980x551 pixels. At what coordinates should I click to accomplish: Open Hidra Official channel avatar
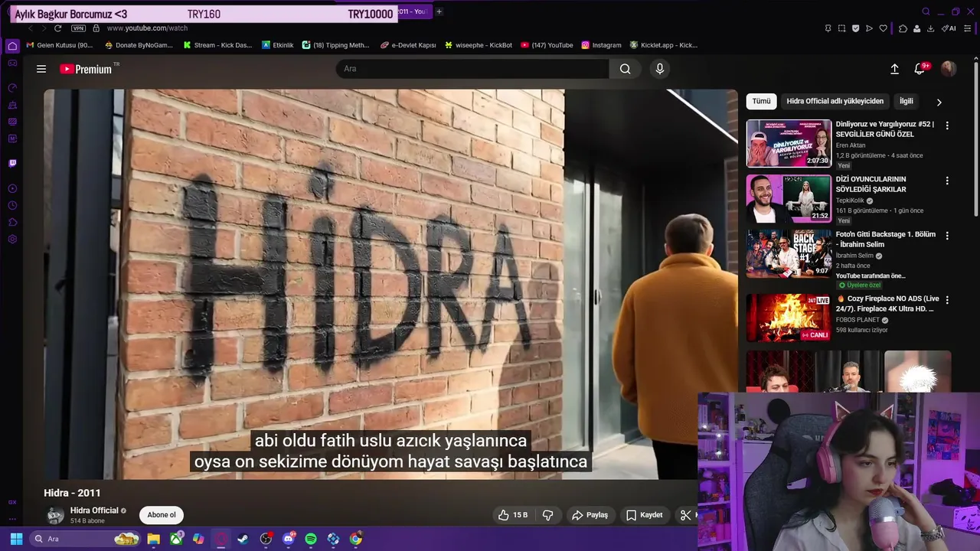pyautogui.click(x=55, y=515)
